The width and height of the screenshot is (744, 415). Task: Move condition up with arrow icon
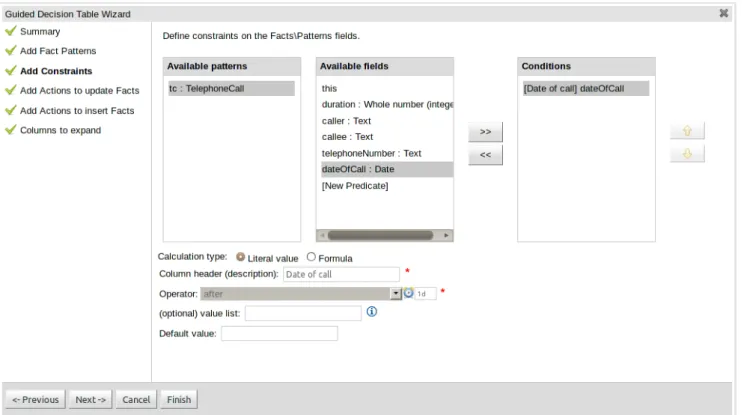coord(687,130)
